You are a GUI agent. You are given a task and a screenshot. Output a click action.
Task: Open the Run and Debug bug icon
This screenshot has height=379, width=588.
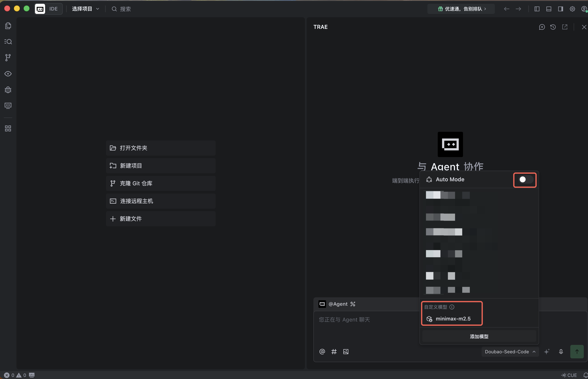[x=8, y=90]
